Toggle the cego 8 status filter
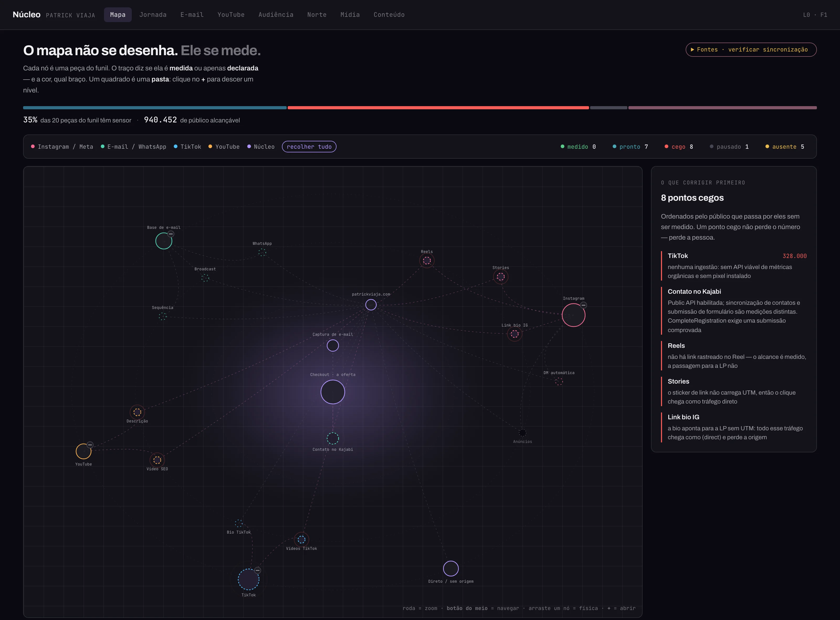 pyautogui.click(x=679, y=147)
